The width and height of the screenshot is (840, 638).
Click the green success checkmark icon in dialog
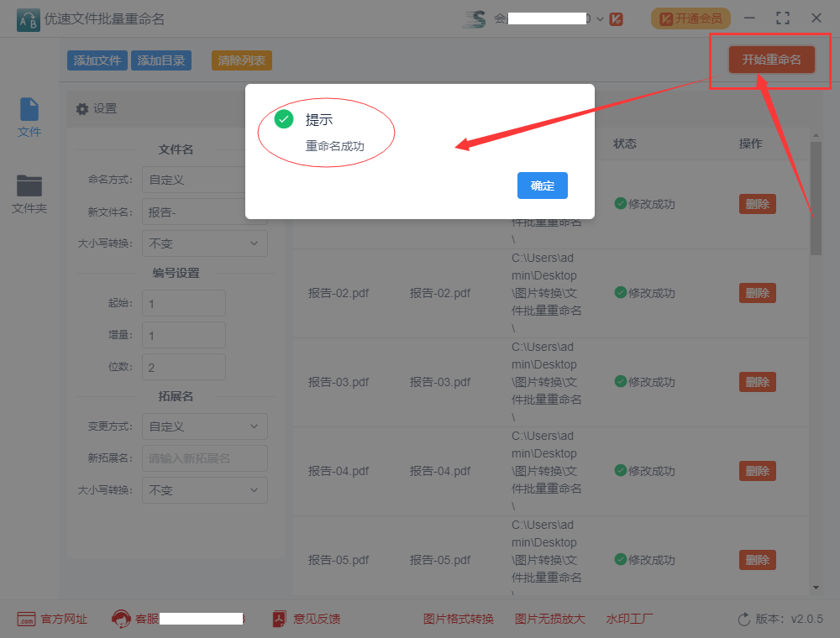284,119
